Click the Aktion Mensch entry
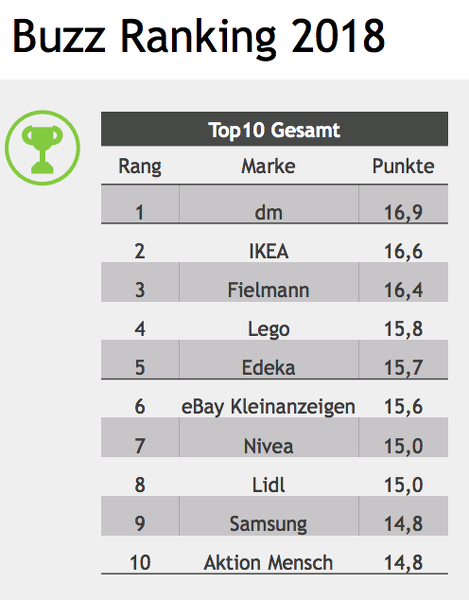The width and height of the screenshot is (469, 600). [x=268, y=563]
